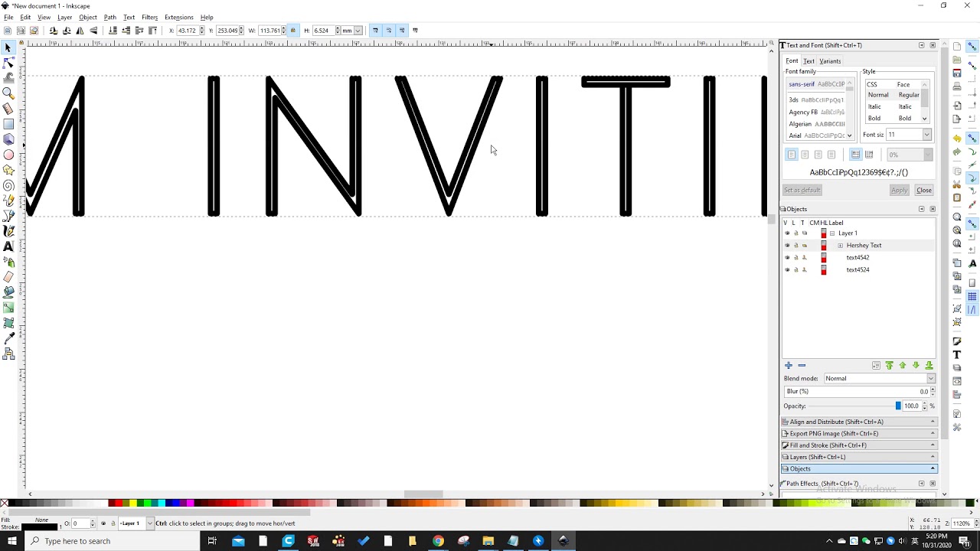Remove object with minus icon
The image size is (980, 551).
pyautogui.click(x=802, y=366)
